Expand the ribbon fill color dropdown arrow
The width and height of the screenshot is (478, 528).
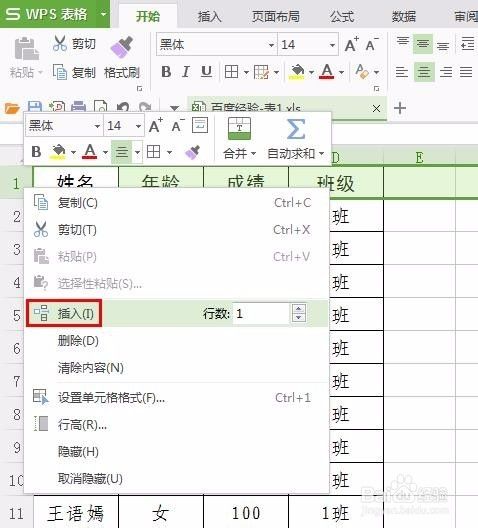[311, 72]
